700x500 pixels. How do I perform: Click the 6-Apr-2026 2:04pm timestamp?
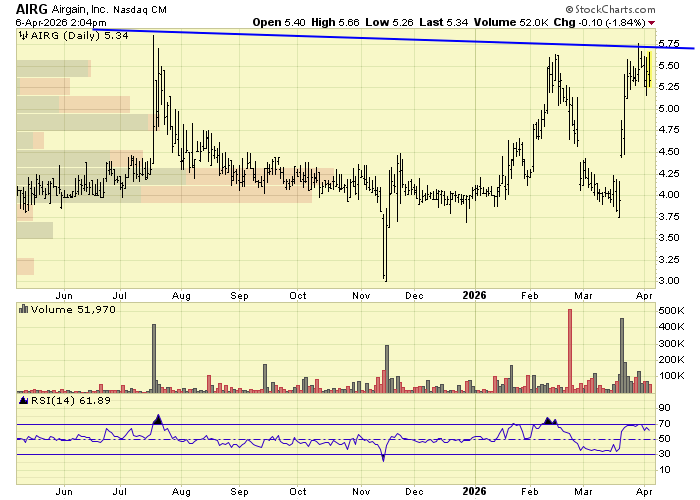tap(61, 22)
